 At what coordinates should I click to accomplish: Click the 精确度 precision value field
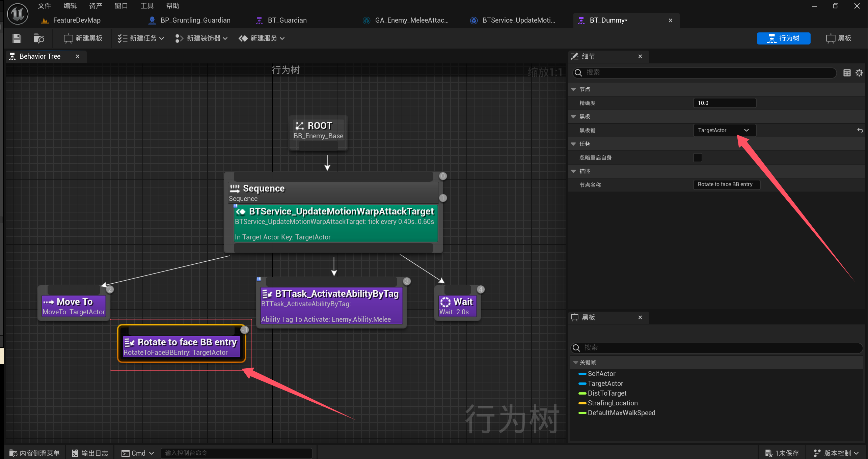click(724, 103)
